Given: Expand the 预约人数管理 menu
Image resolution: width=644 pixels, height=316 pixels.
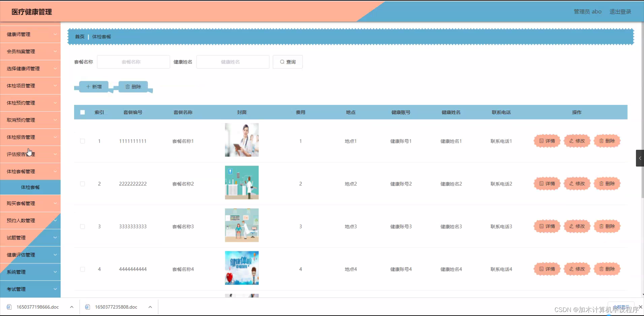Looking at the screenshot, I should (30, 220).
